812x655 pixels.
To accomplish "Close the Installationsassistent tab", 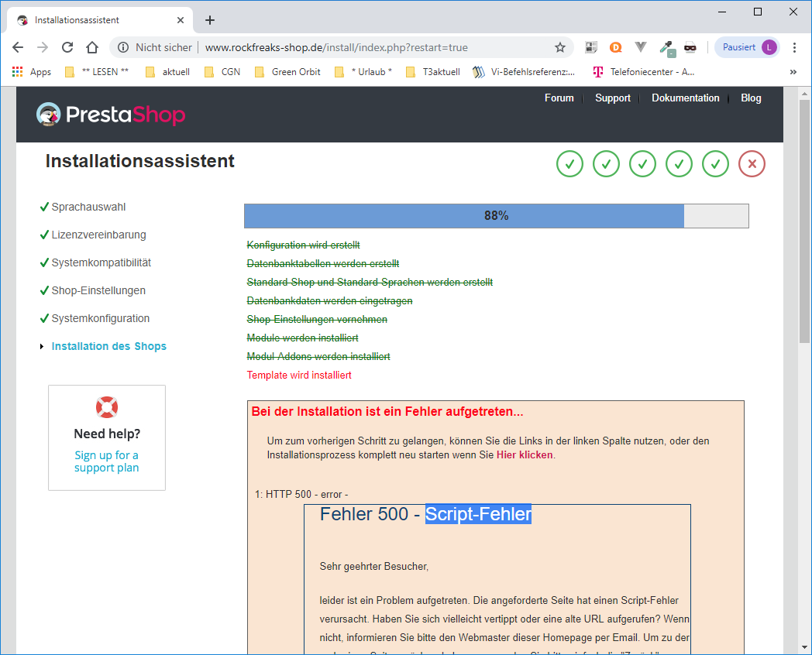I will tap(181, 20).
